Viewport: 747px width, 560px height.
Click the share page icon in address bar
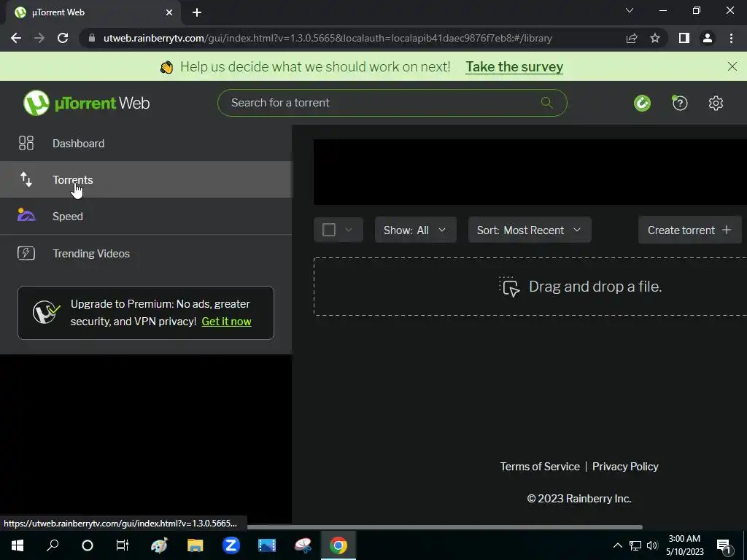[x=632, y=38]
